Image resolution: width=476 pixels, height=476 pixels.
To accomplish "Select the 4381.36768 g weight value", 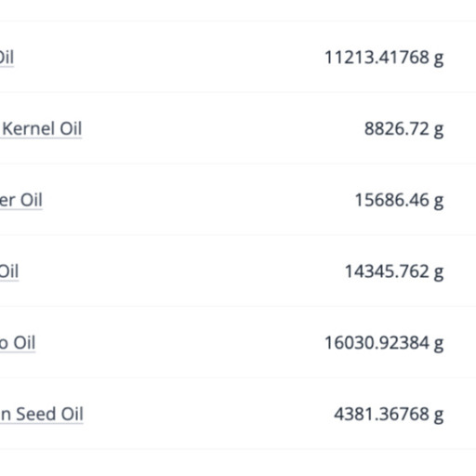I will 389,415.
